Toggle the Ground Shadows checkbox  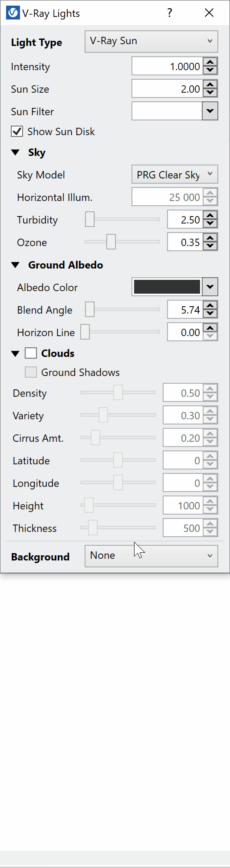(x=31, y=372)
